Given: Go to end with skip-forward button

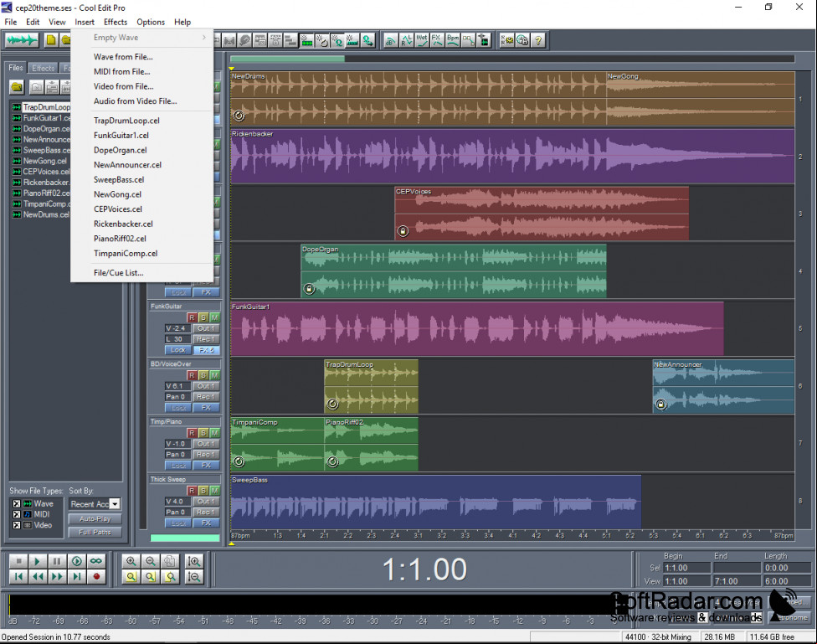Looking at the screenshot, I should coord(77,576).
